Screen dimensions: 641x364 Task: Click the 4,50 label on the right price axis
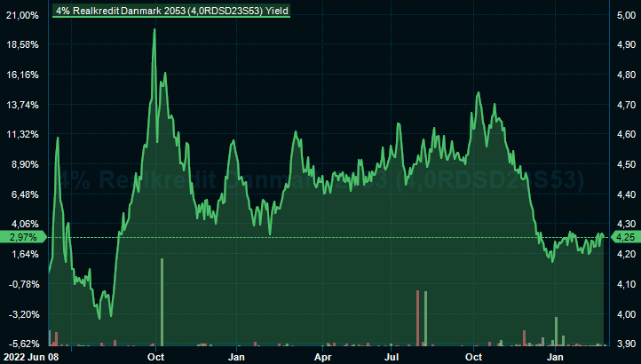[x=625, y=164]
